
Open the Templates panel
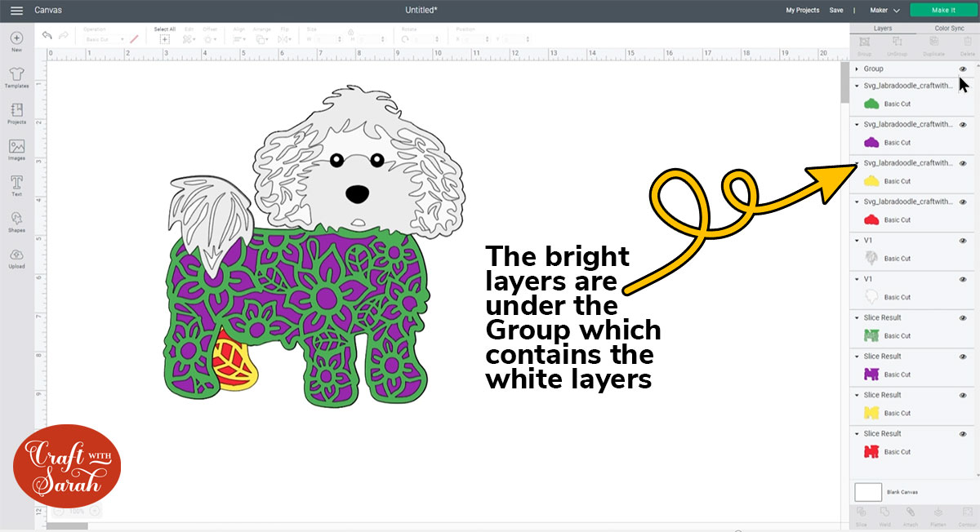(x=17, y=77)
